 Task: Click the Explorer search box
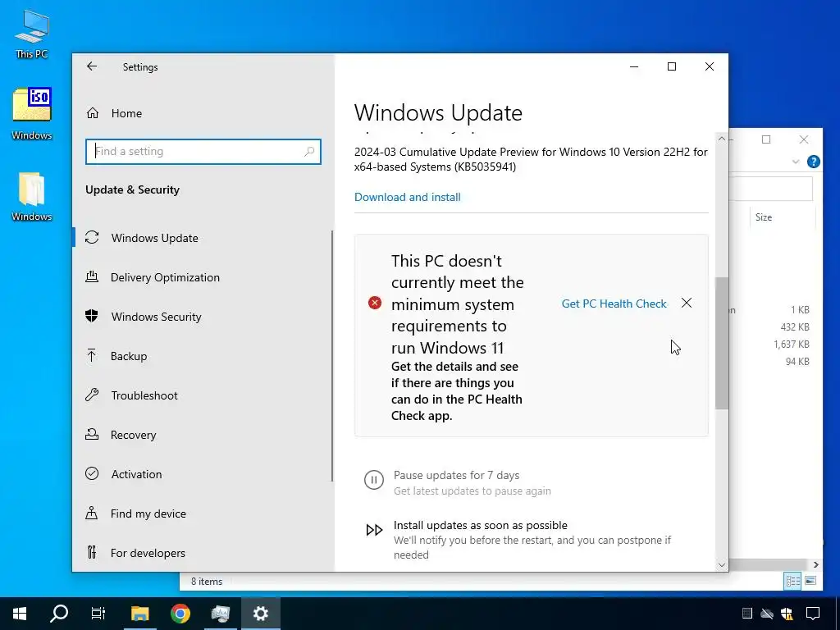coord(771,189)
